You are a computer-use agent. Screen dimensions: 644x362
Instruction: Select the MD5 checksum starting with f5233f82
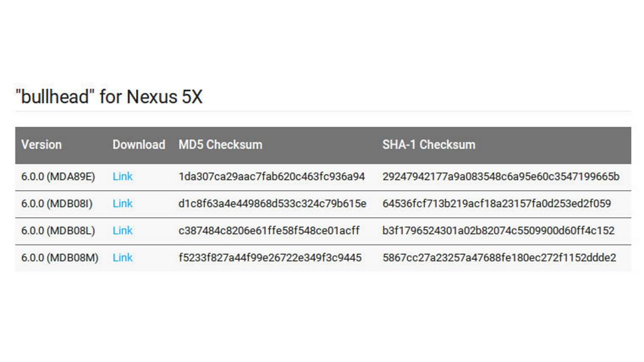270,258
